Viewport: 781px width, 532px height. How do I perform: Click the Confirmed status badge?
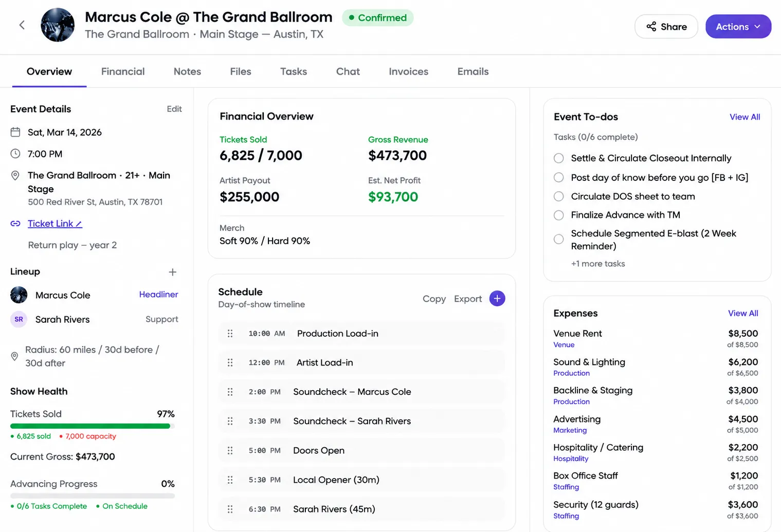point(378,17)
